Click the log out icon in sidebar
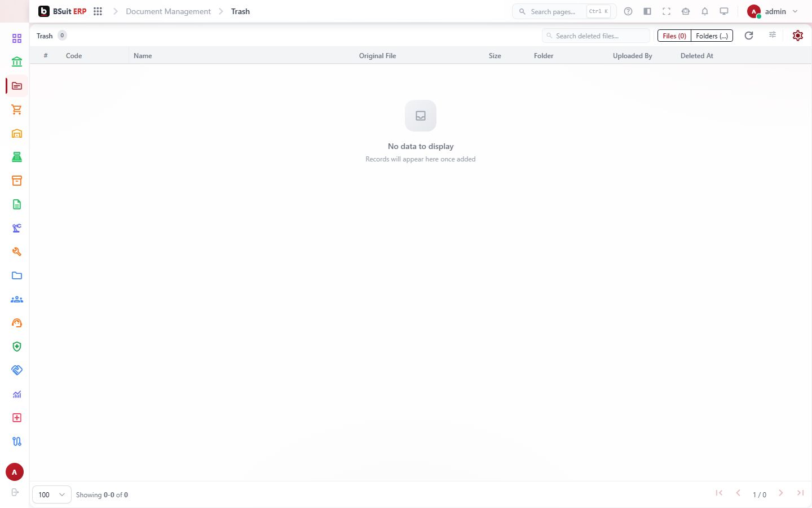Screen dimensions: 812x508 coord(15,492)
